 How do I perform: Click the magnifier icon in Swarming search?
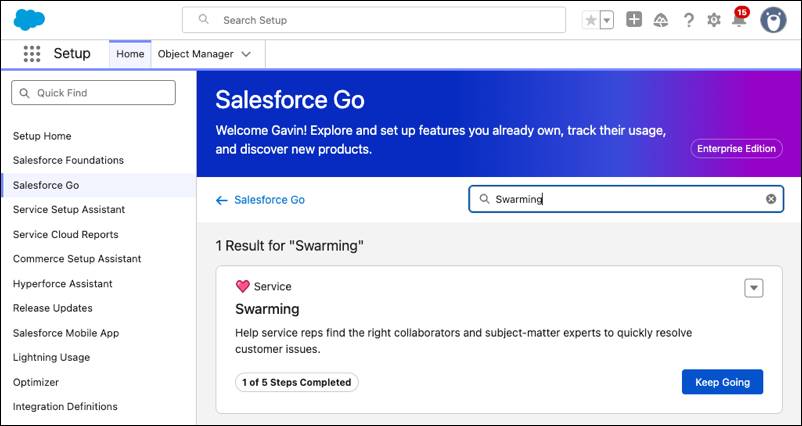click(484, 199)
